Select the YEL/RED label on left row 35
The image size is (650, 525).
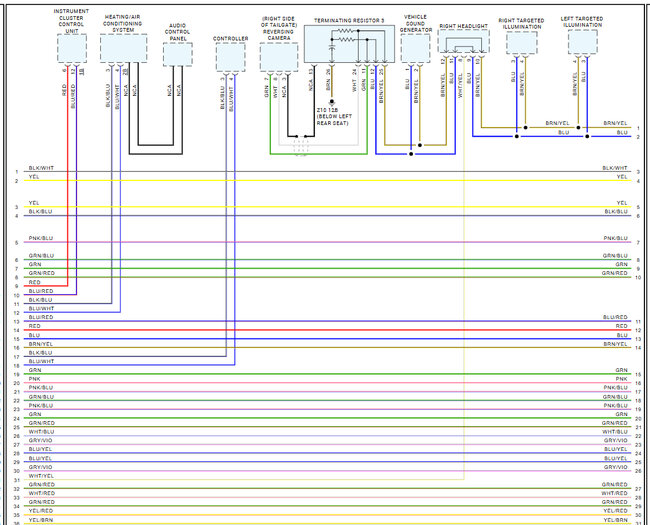[x=41, y=511]
